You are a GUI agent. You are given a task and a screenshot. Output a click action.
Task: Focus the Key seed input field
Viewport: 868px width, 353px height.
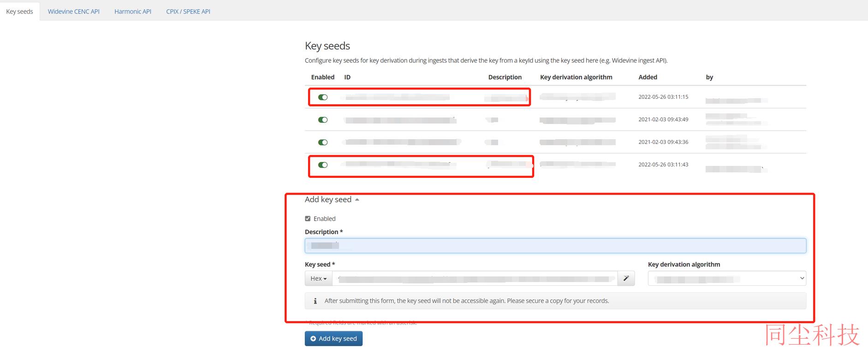click(475, 278)
